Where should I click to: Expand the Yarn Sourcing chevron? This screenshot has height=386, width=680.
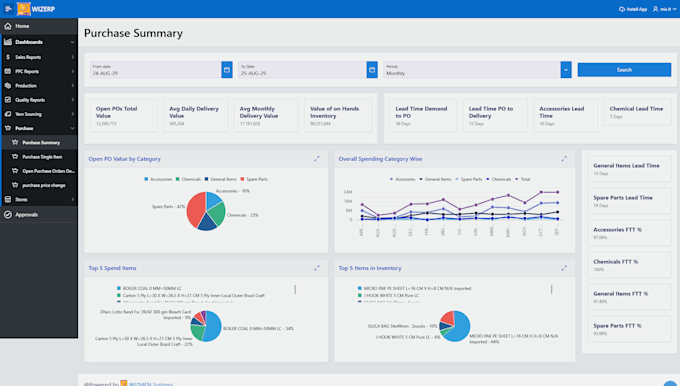point(72,114)
